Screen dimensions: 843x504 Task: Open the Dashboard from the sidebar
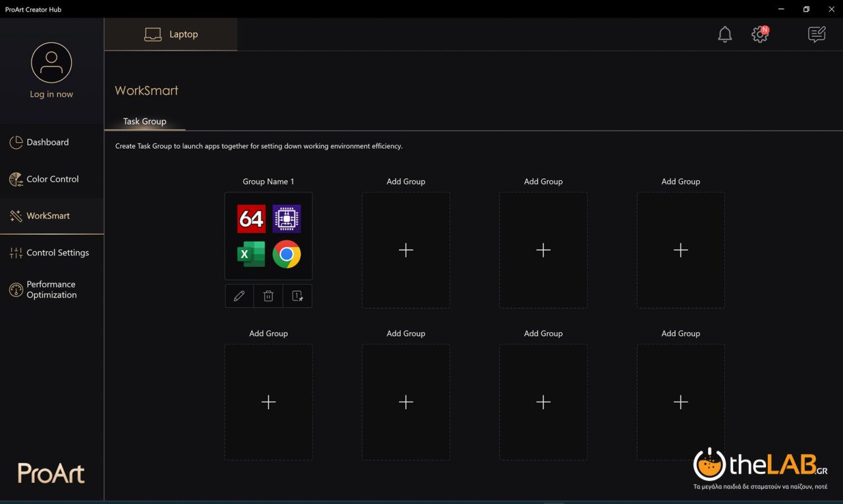click(x=47, y=142)
